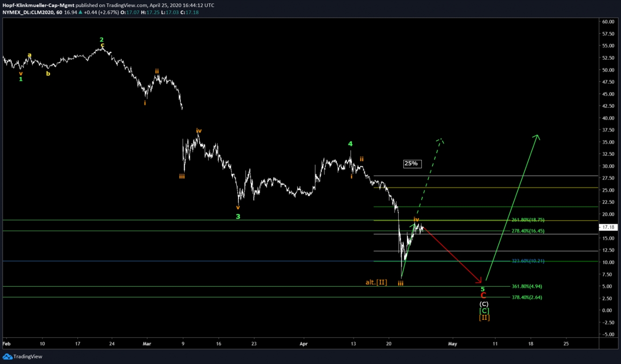
Task: Click the 25% boxed label
Action: coord(412,164)
